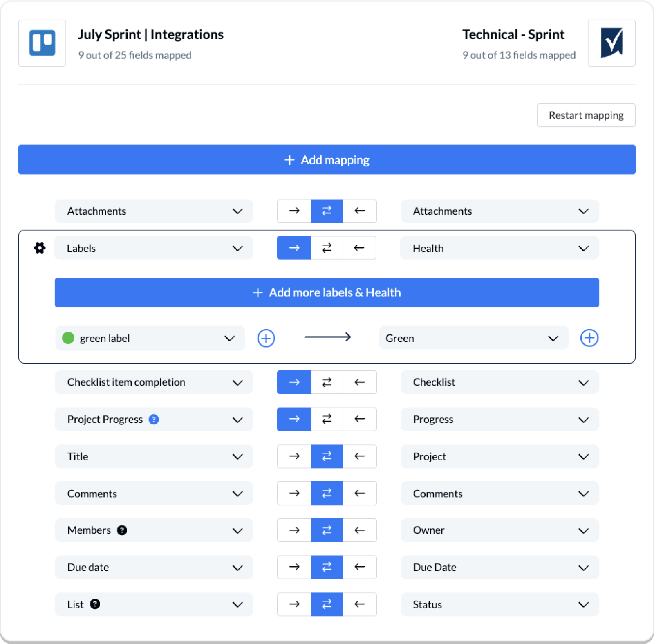
Task: Click Add more labels & Health
Action: tap(327, 292)
